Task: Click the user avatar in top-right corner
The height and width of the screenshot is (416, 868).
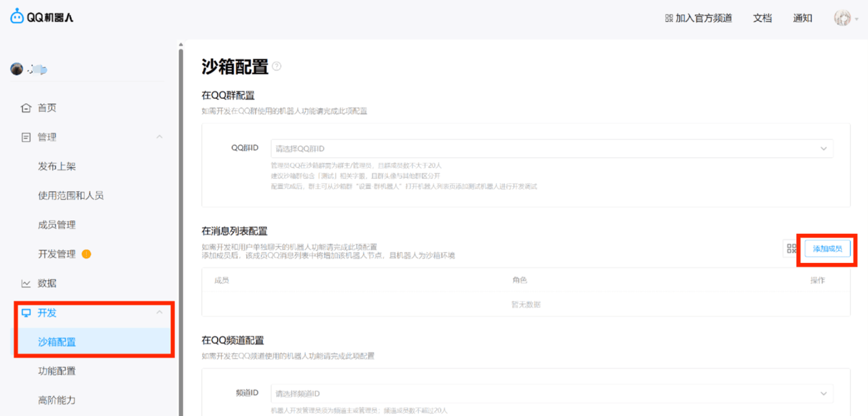Action: coord(842,18)
